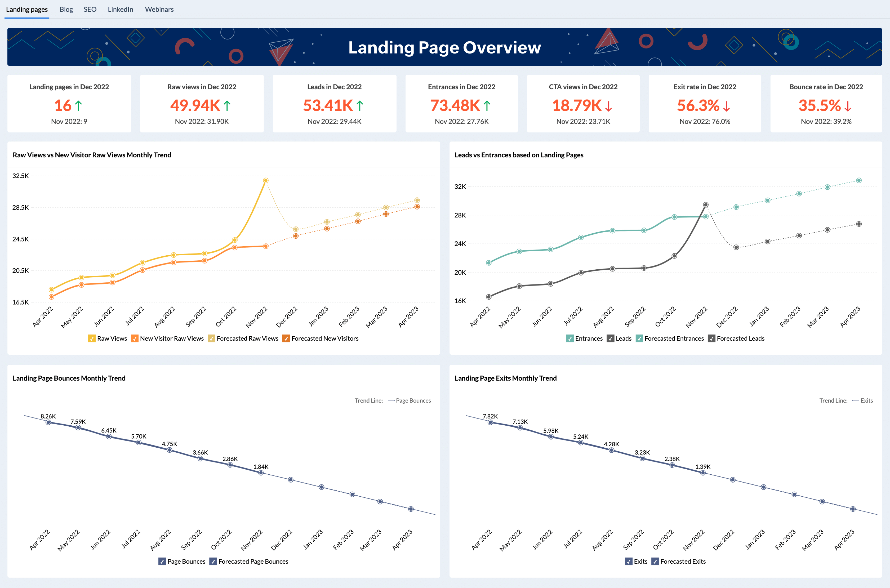
Task: Go to the Webinars tab
Action: [159, 9]
